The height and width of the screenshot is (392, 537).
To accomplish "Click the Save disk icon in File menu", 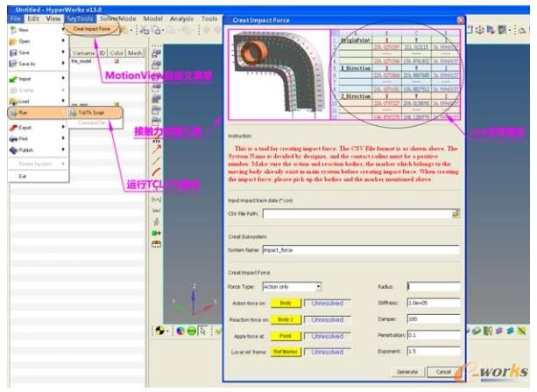I will 13,52.
